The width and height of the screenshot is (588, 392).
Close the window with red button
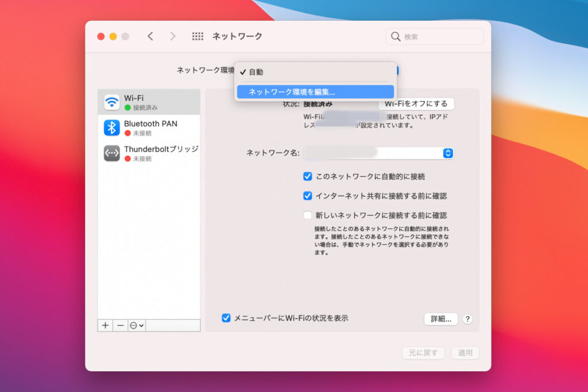click(x=101, y=36)
